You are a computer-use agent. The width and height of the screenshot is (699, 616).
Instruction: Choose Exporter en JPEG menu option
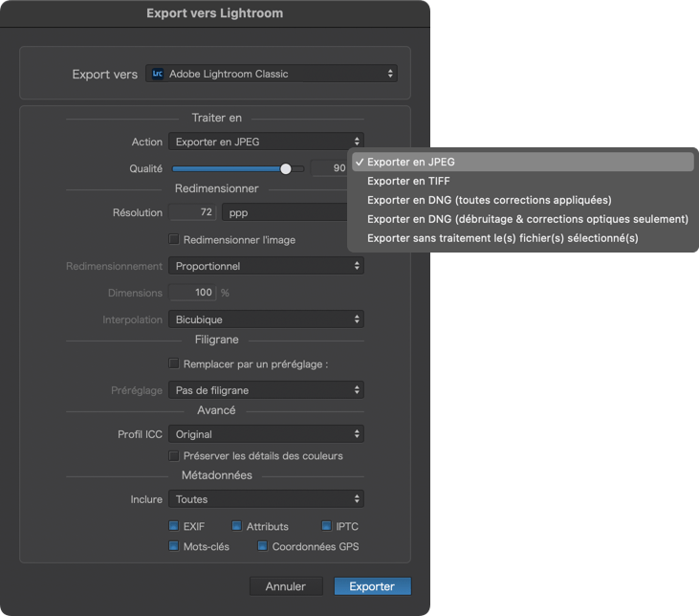522,162
